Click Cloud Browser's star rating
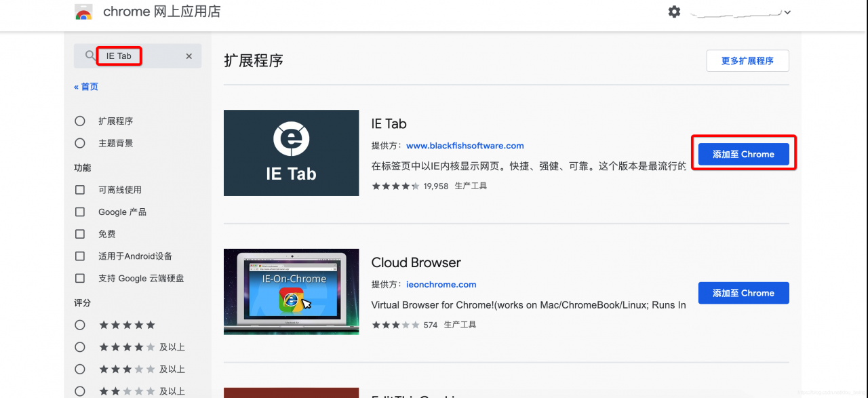The width and height of the screenshot is (868, 398). click(x=395, y=325)
